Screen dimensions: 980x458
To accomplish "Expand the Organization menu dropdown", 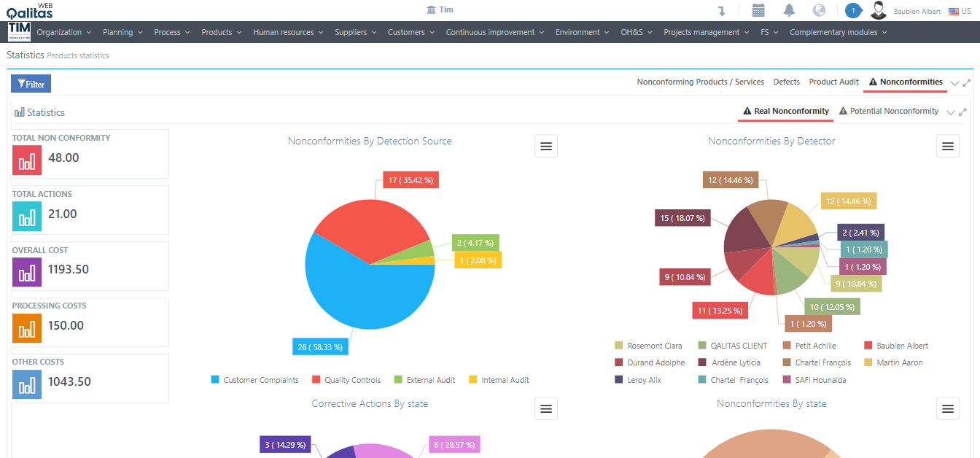I will [x=63, y=32].
